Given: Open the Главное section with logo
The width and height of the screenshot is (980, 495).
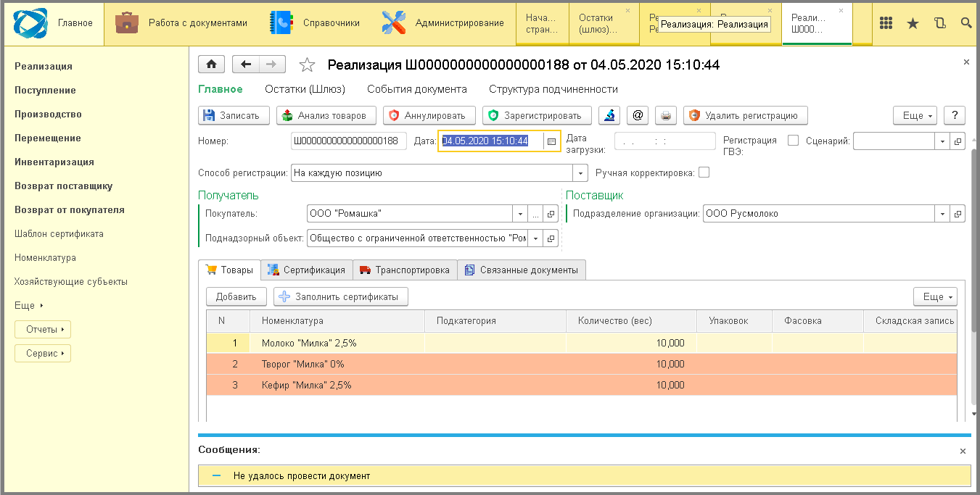Looking at the screenshot, I should tap(54, 23).
